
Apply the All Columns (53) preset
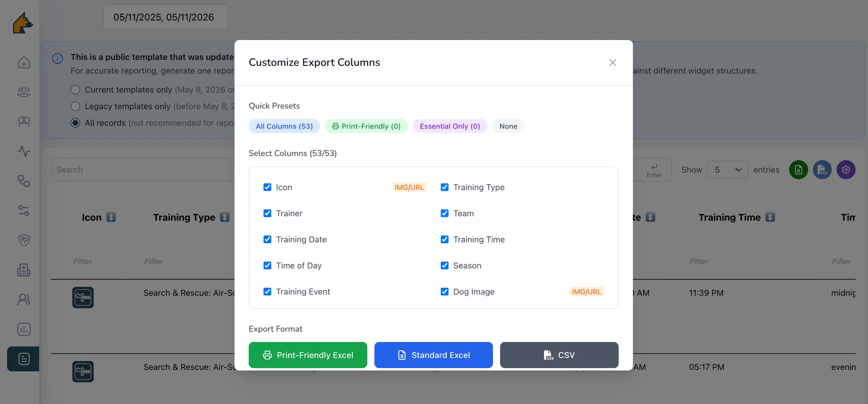284,126
